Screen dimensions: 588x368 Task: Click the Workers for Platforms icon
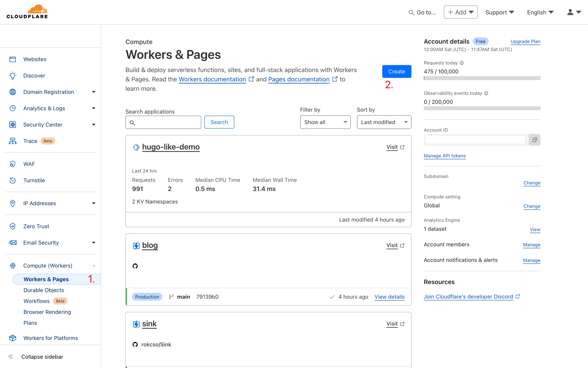(x=13, y=338)
